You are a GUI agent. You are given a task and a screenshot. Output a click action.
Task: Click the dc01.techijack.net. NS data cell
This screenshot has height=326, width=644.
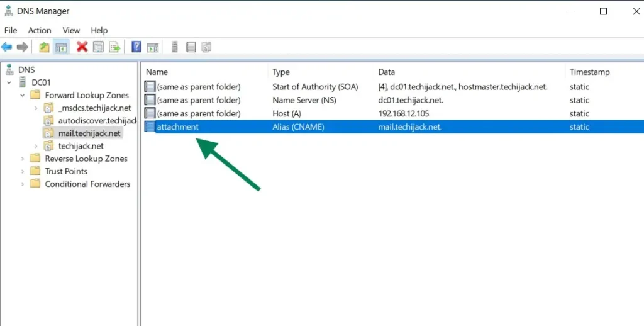coord(410,100)
